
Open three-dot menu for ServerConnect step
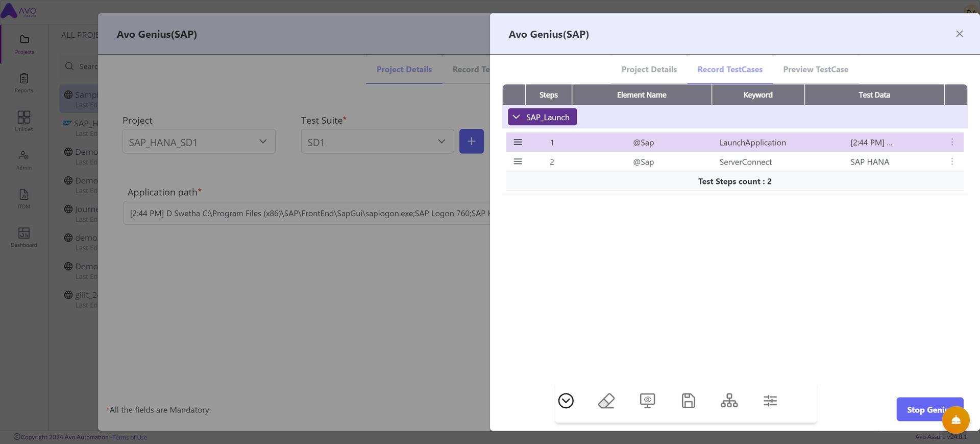[952, 161]
